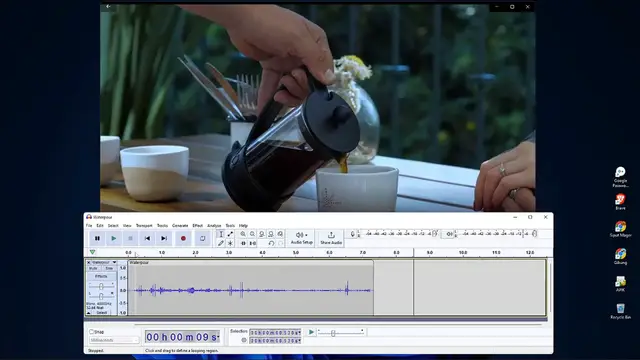The image size is (640, 360).
Task: Start recording with the red Record button
Action: pos(183,238)
